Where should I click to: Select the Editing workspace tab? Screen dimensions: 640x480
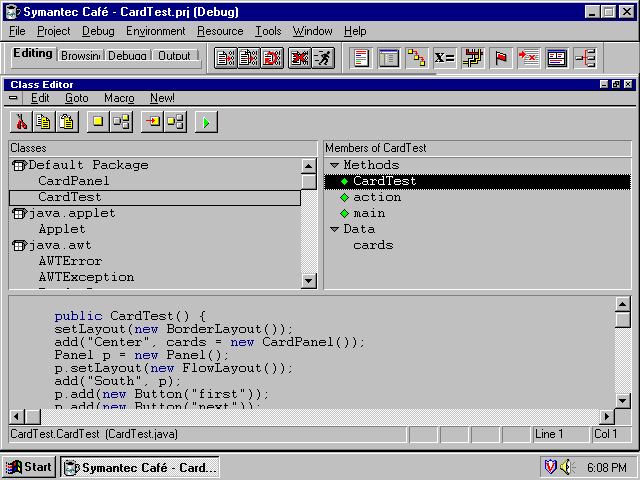click(33, 53)
